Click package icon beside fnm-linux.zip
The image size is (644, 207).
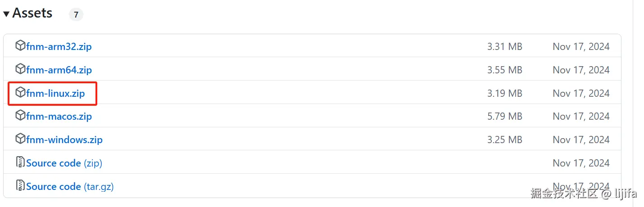pyautogui.click(x=20, y=92)
